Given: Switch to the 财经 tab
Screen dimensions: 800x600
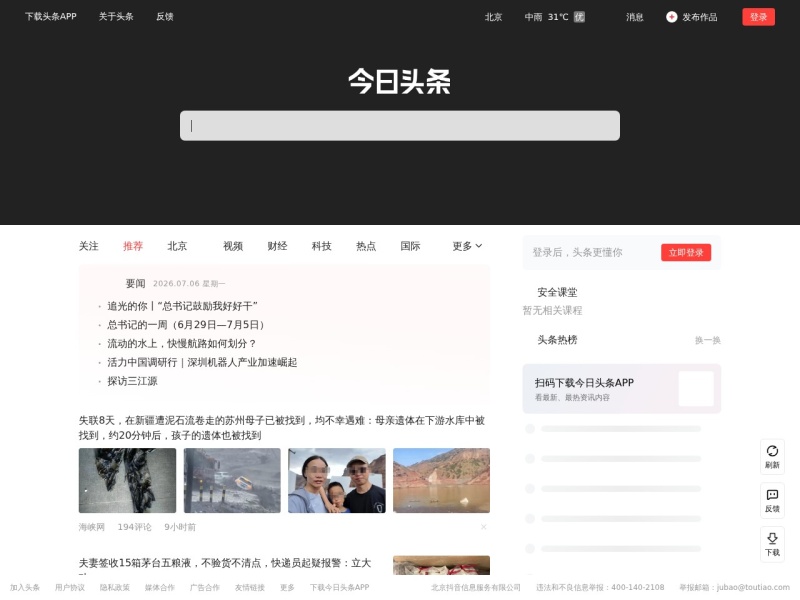Looking at the screenshot, I should coord(277,246).
